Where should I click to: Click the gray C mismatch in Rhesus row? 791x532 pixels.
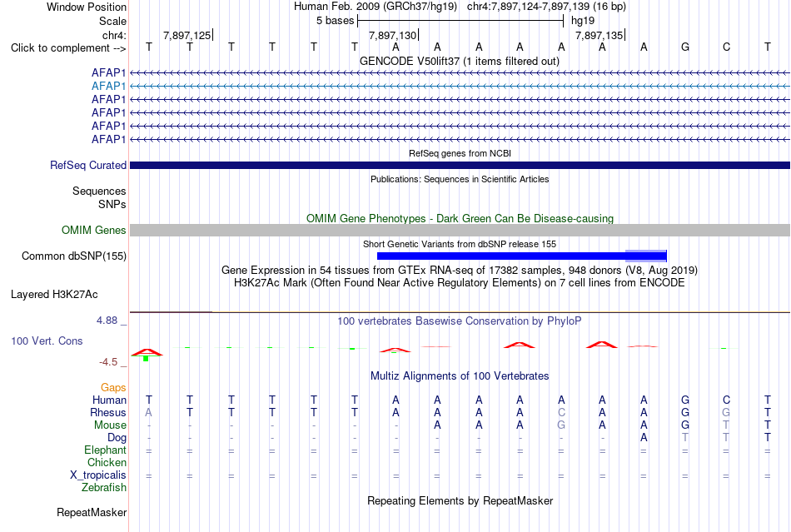tap(561, 412)
